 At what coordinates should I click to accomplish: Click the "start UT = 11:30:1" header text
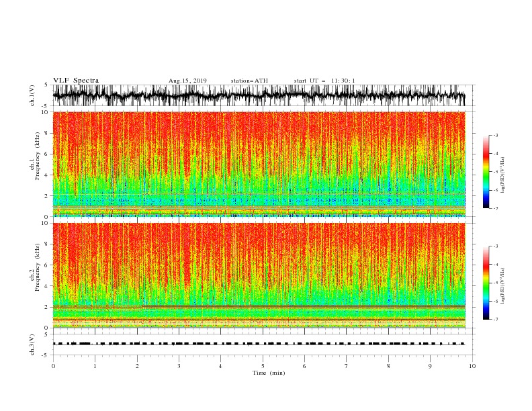click(x=324, y=81)
